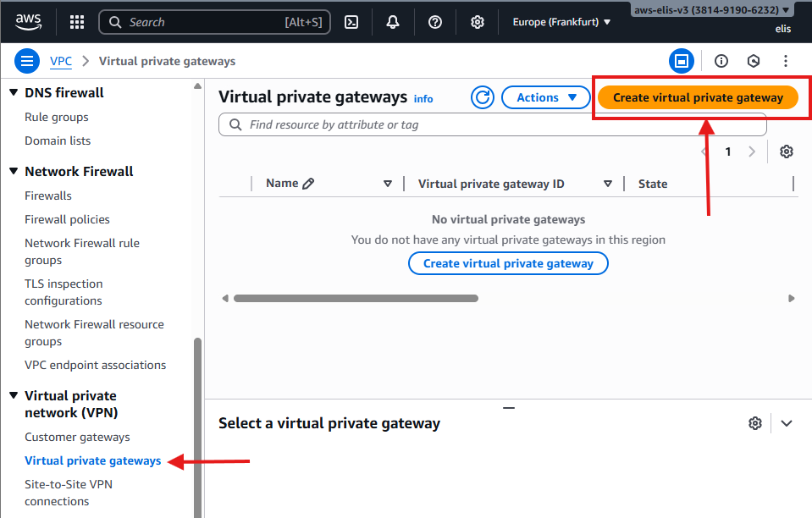
Task: Open the help question mark menu
Action: pyautogui.click(x=435, y=22)
